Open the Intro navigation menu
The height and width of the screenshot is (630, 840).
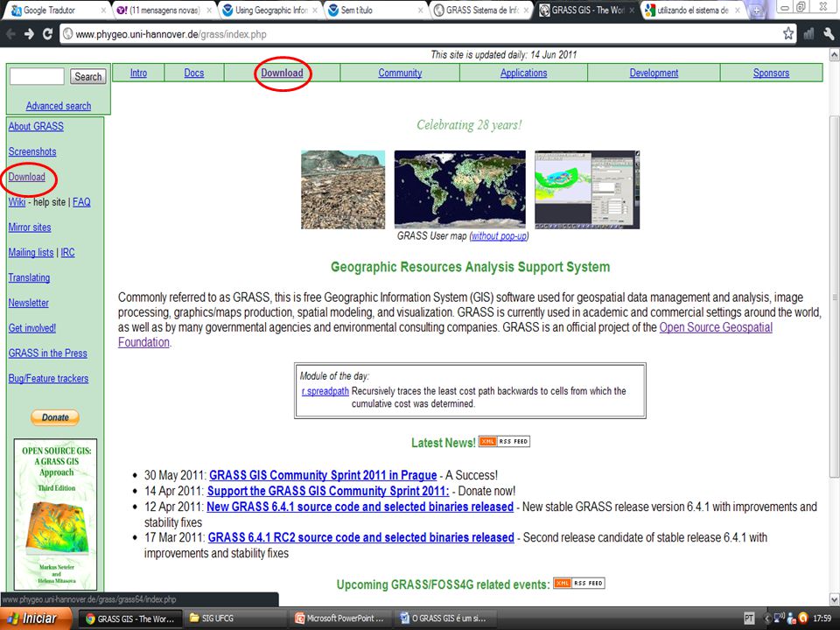pos(138,73)
